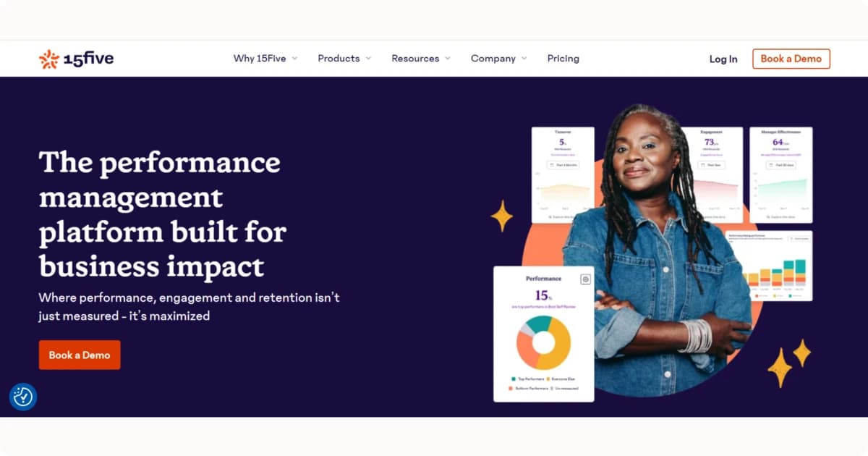Click the magnifier icon under the Turnover chart
Image resolution: width=868 pixels, height=456 pixels.
pyautogui.click(x=550, y=216)
